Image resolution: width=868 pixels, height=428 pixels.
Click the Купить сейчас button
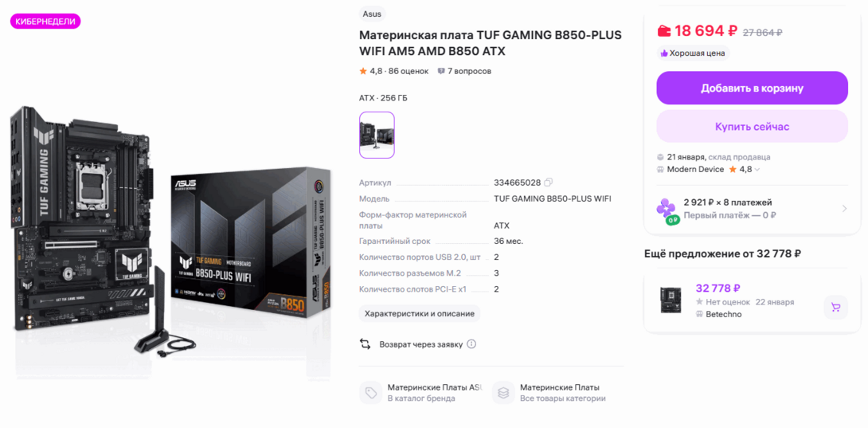pyautogui.click(x=752, y=127)
